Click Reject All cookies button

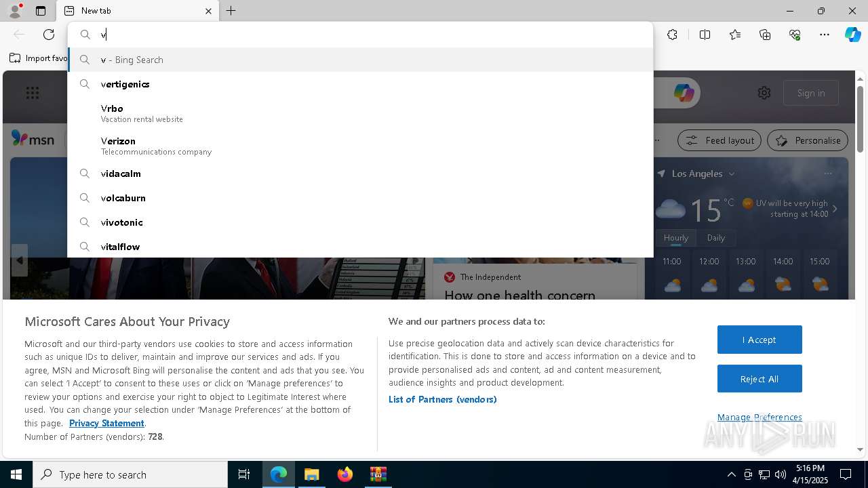pyautogui.click(x=759, y=379)
